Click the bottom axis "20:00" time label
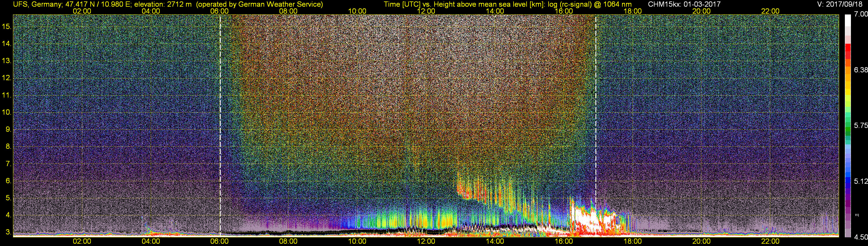868x246 pixels. point(702,241)
